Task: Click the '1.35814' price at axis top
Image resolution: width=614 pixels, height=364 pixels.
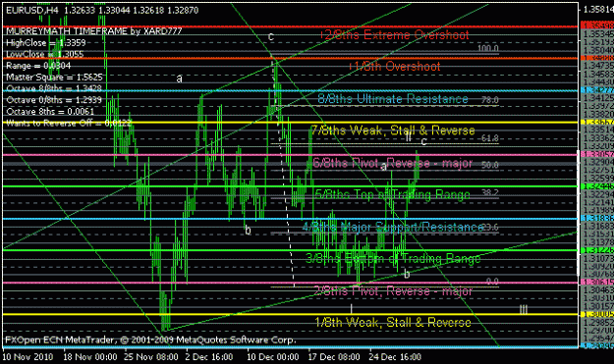Action: [598, 9]
